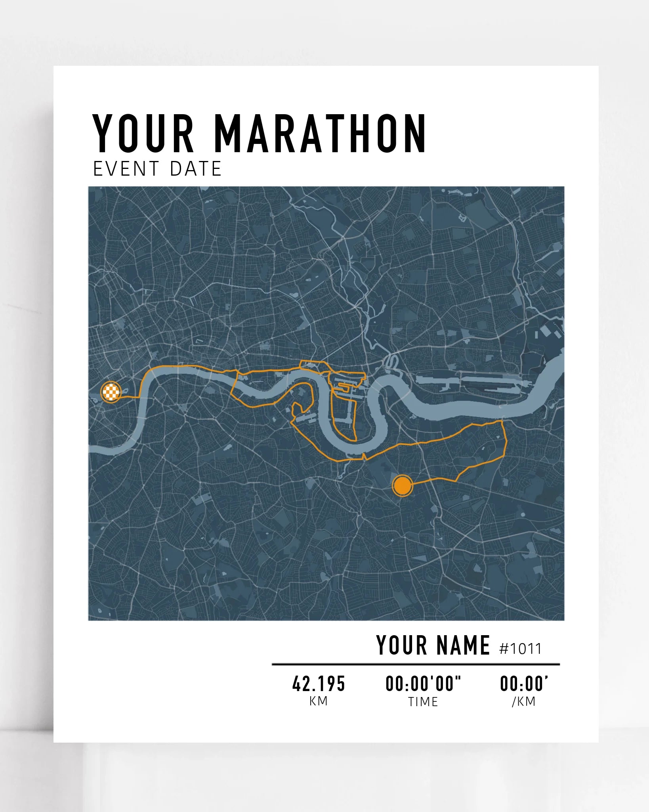This screenshot has height=812, width=649.
Task: Click the /KM pace label
Action: 524,701
